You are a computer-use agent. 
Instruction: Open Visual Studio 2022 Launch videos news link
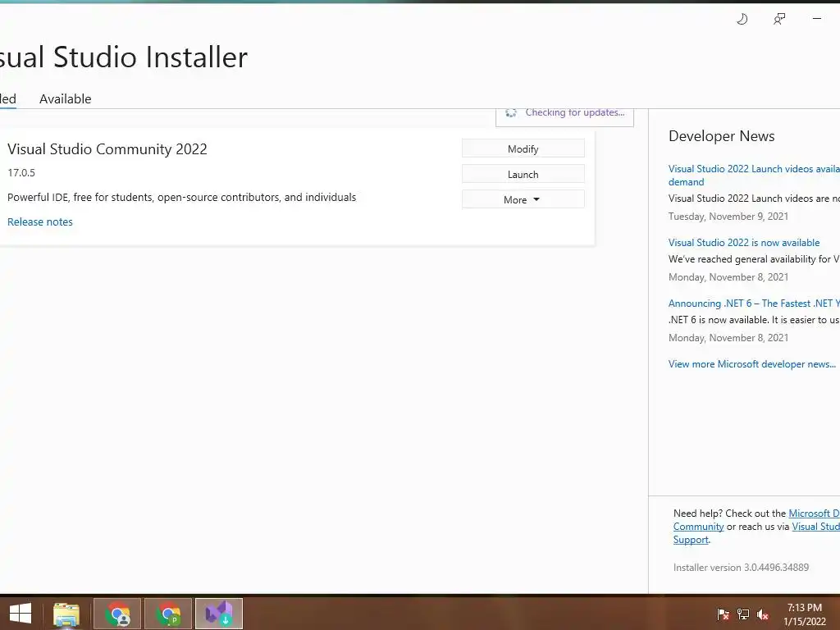pos(754,176)
